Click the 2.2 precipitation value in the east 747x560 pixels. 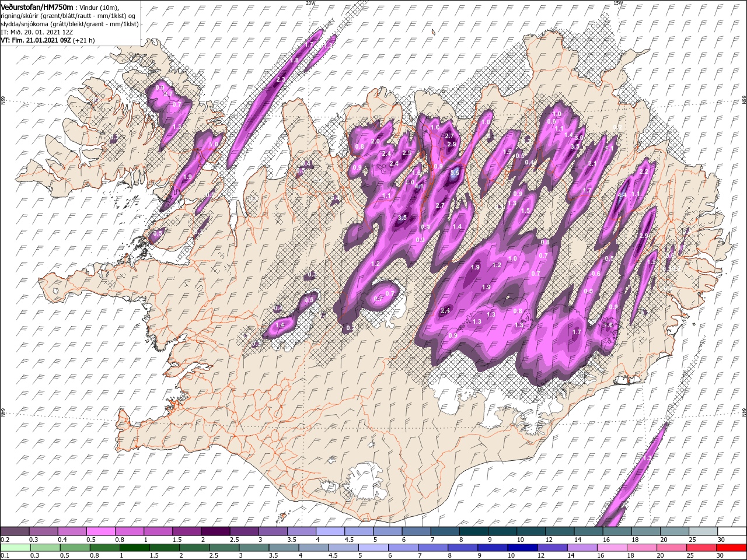(x=644, y=172)
